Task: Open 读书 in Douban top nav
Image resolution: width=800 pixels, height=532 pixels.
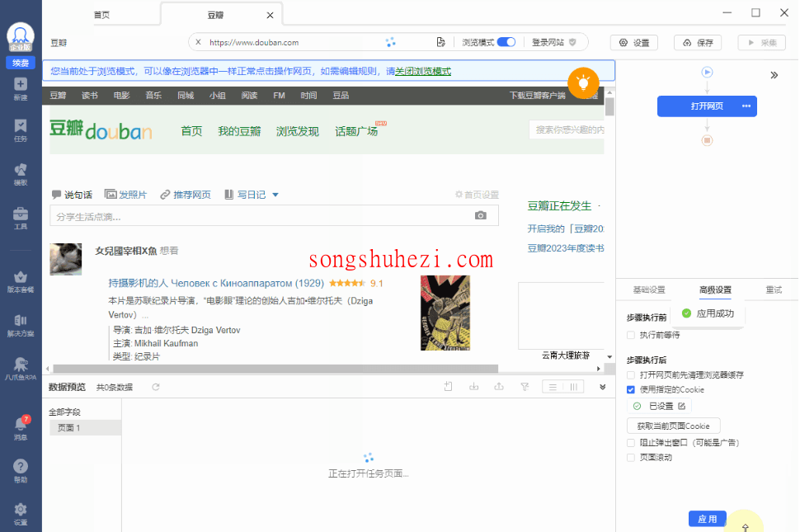Action: pyautogui.click(x=89, y=96)
